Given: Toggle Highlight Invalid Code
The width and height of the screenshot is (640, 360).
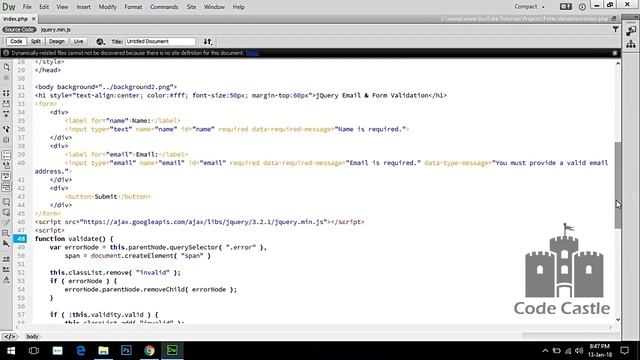Looking at the screenshot, I should pos(6,165).
